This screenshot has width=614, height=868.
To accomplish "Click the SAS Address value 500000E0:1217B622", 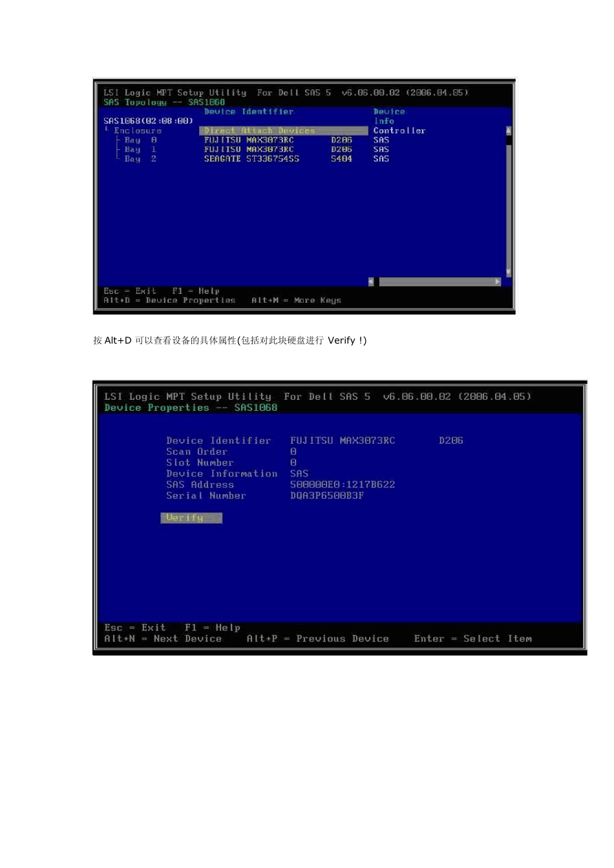I will click(343, 484).
